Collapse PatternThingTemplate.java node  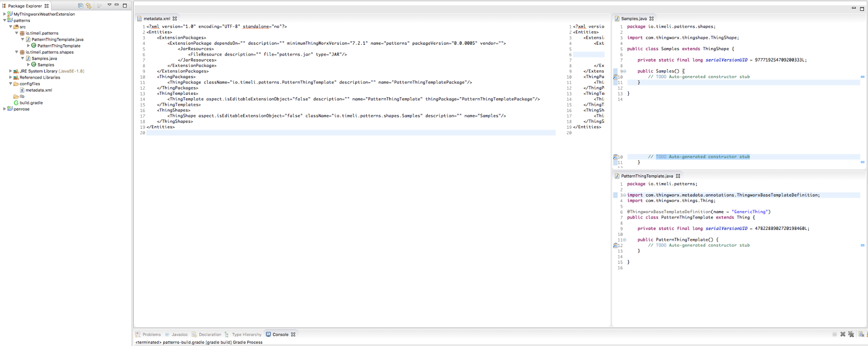23,39
